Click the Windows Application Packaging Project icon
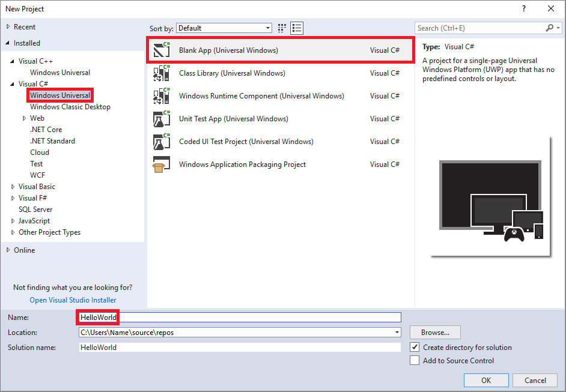566x392 pixels. [161, 164]
